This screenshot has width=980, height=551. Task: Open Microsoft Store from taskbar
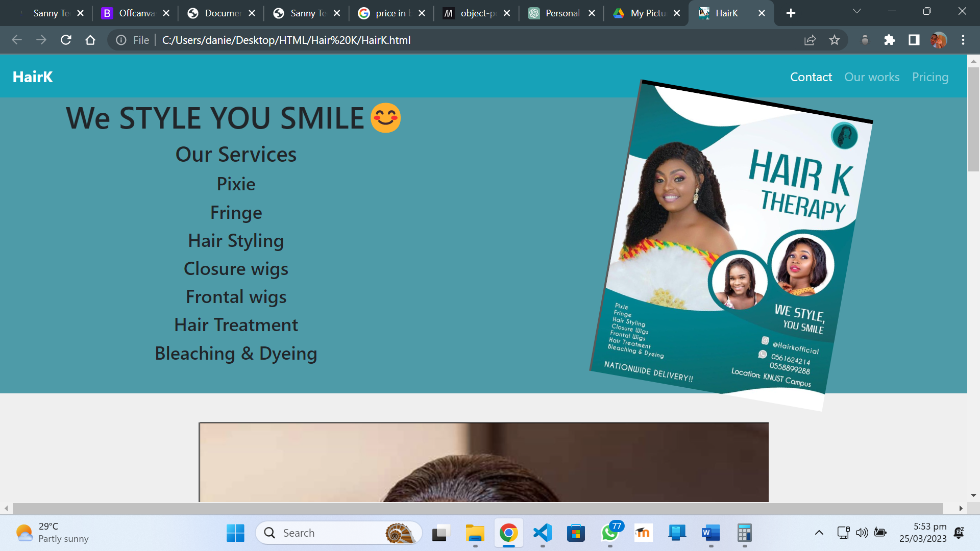[x=576, y=533]
